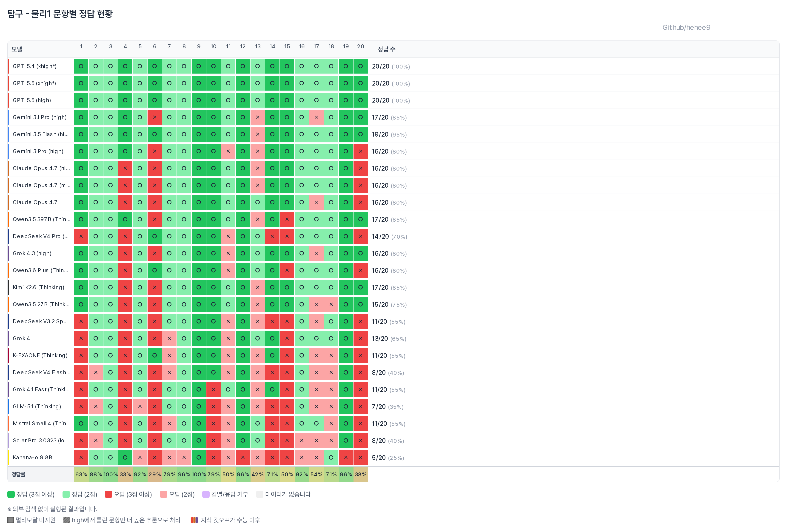Click the dark green 정답 (3점 이상) legend swatch
Image resolution: width=787 pixels, height=532 pixels.
(x=11, y=494)
